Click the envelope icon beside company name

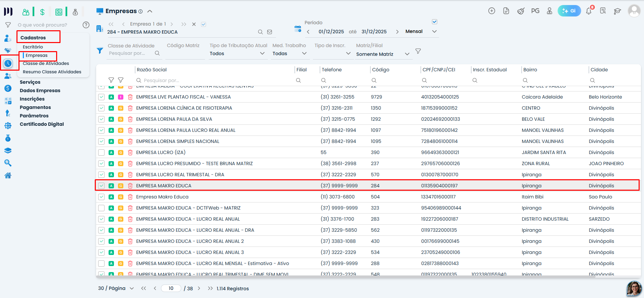(270, 32)
